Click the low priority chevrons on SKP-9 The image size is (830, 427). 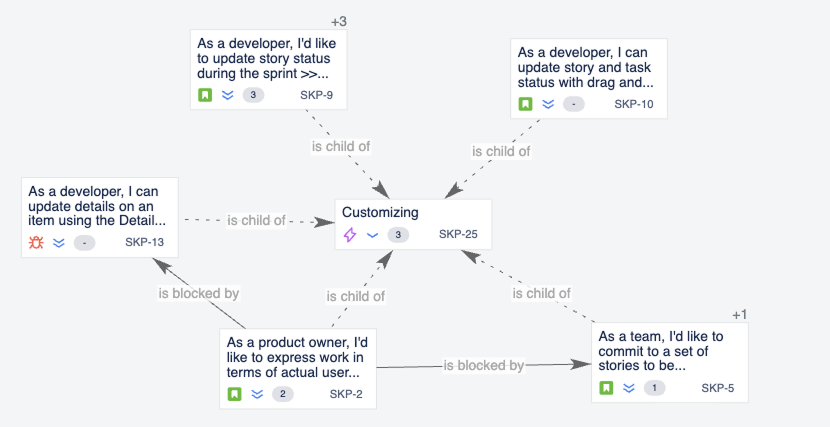(x=228, y=95)
